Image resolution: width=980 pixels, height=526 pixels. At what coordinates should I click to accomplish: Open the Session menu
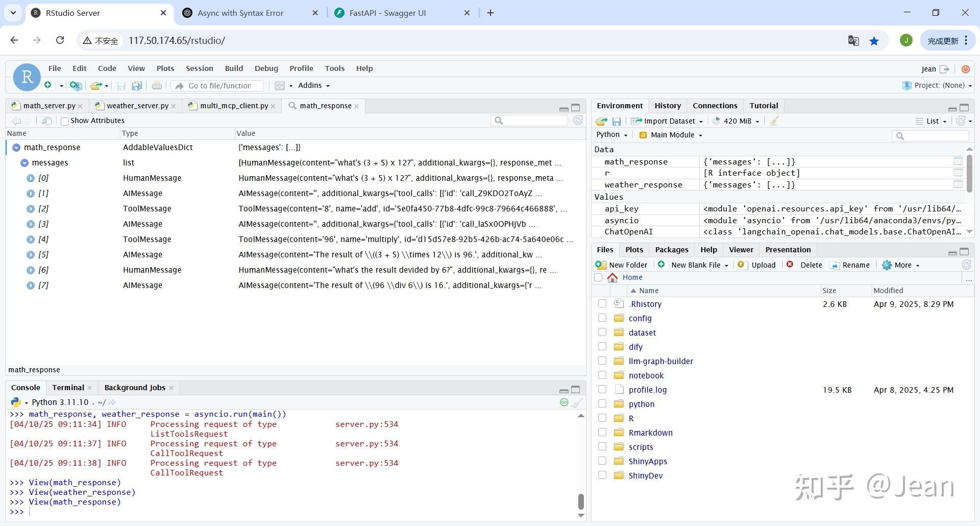coord(199,68)
